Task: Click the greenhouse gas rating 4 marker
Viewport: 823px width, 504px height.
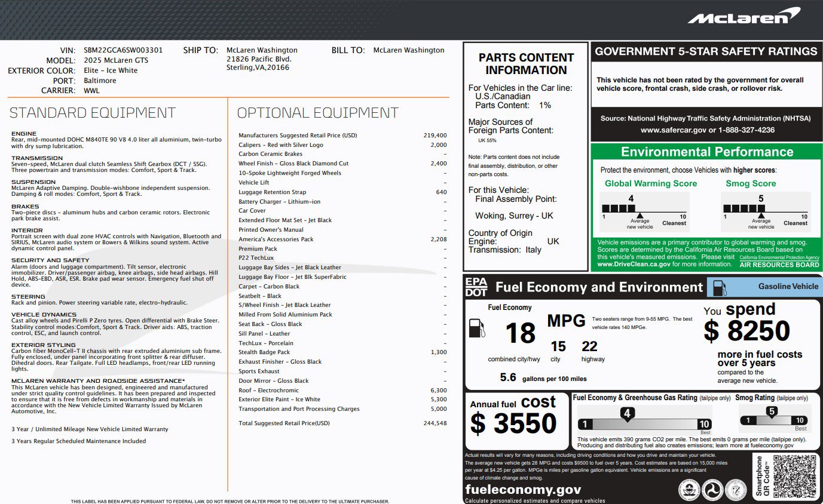Action: point(627,414)
